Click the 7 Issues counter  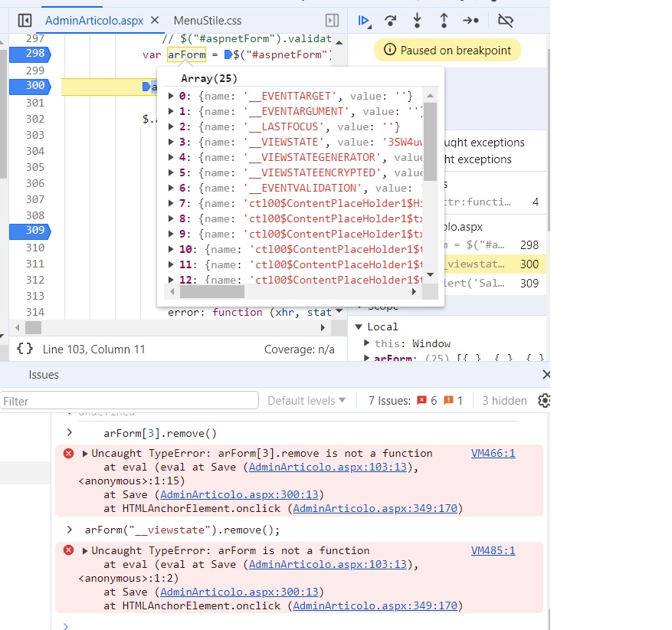coord(389,401)
